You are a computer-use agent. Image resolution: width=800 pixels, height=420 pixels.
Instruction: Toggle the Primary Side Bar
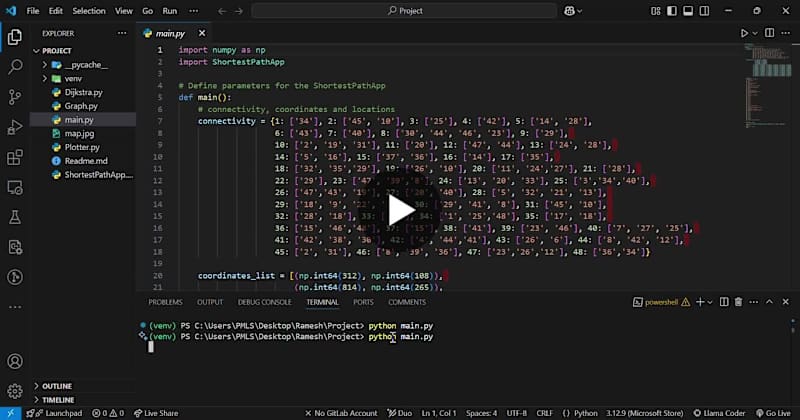pos(672,11)
